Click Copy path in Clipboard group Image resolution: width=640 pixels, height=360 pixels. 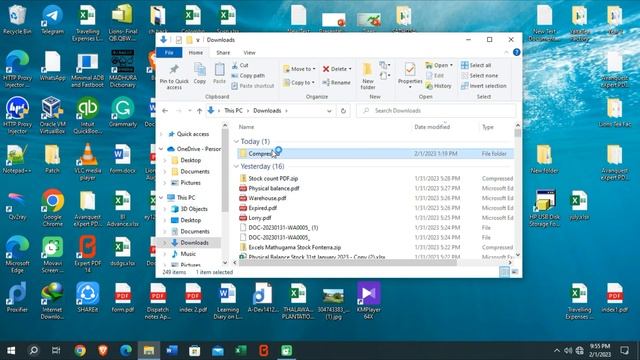tap(248, 76)
